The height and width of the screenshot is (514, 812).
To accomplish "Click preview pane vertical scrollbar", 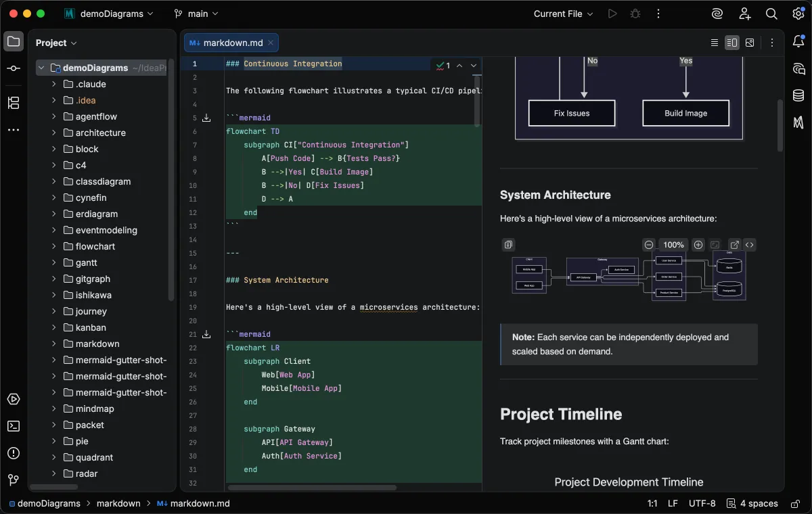I will (780, 125).
